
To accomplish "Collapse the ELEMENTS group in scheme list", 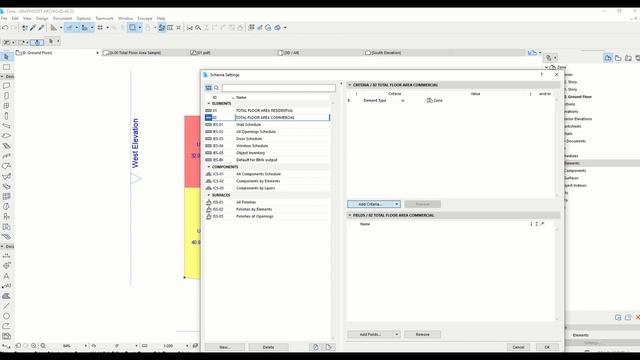I will coord(209,104).
